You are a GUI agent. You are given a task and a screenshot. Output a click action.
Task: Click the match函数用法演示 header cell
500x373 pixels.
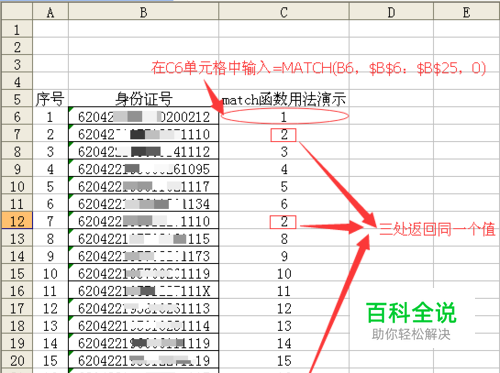(284, 99)
